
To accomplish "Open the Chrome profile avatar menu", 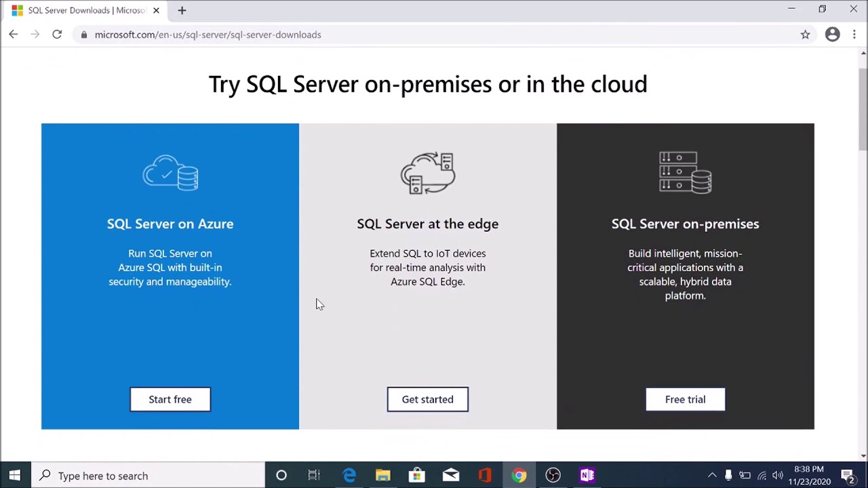I will click(x=832, y=35).
